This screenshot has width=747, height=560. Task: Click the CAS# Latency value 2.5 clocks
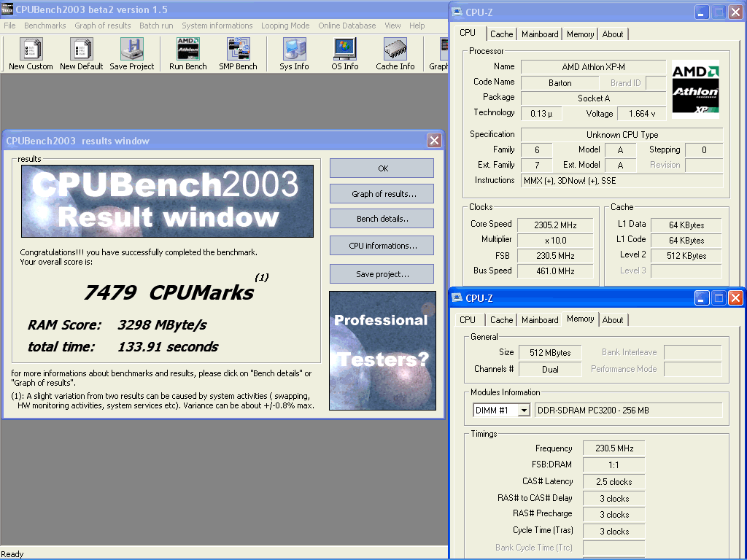click(x=614, y=482)
